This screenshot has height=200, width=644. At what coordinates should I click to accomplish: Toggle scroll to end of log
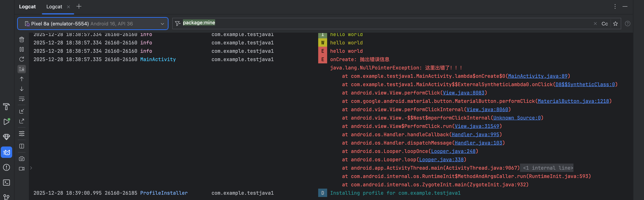click(x=22, y=69)
